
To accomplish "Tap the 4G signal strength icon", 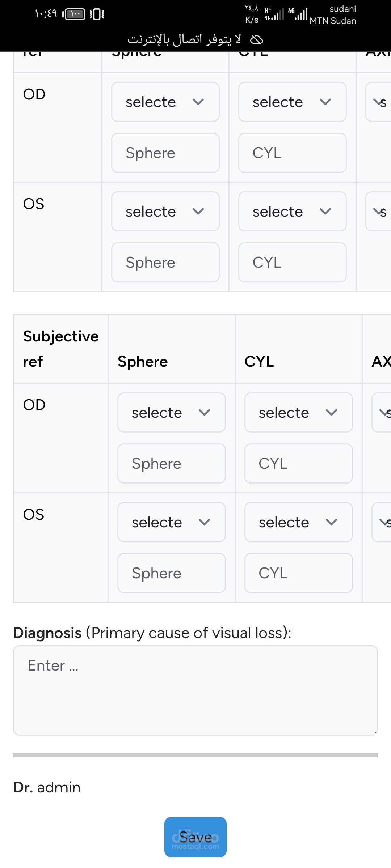I will (298, 14).
